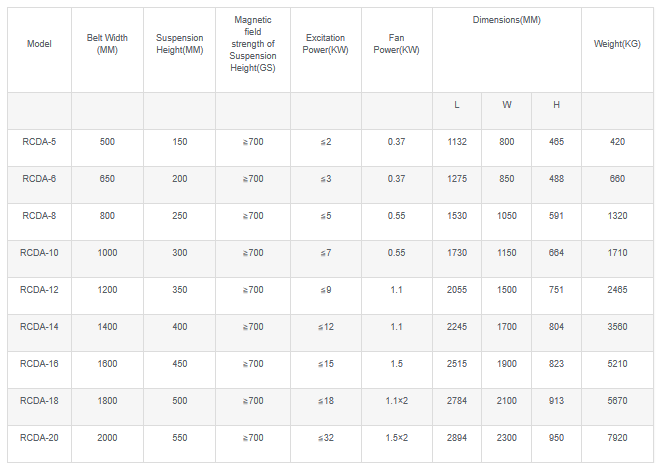Click the weight 3560 cell for RCDA-14
The height and width of the screenshot is (465, 665).
pos(617,327)
